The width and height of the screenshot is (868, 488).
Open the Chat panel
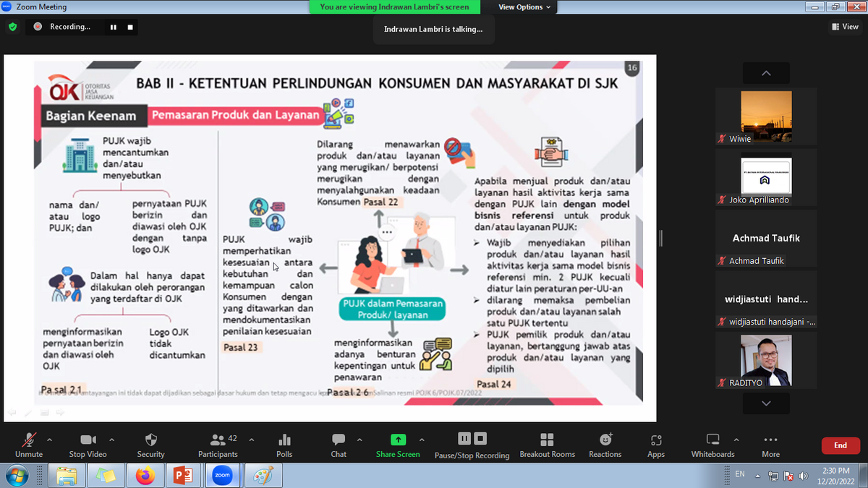[339, 444]
